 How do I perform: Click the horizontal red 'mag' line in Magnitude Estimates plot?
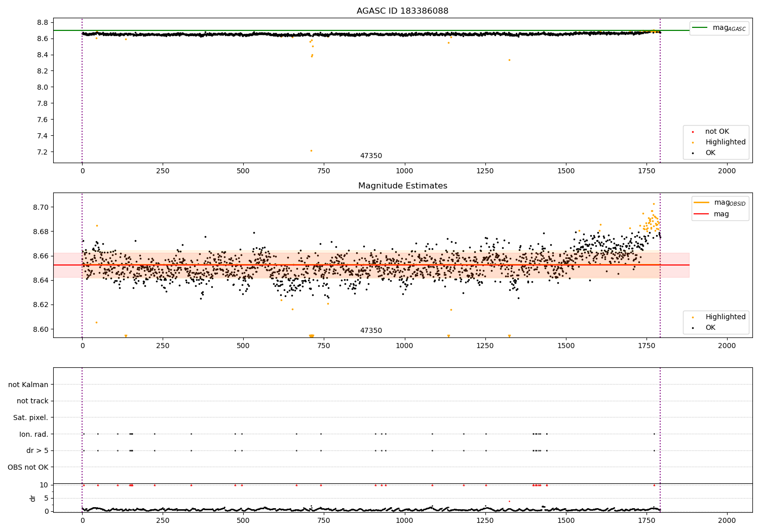tap(371, 265)
